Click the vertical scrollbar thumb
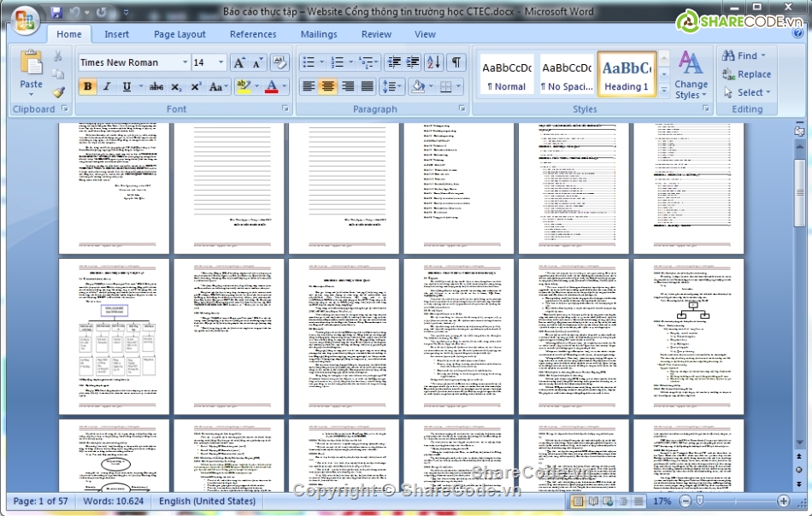812x516 pixels. pyautogui.click(x=799, y=193)
